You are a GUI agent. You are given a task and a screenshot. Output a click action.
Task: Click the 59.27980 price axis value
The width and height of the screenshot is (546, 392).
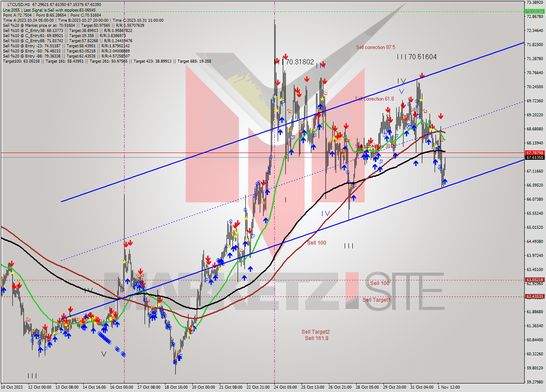coord(534,382)
